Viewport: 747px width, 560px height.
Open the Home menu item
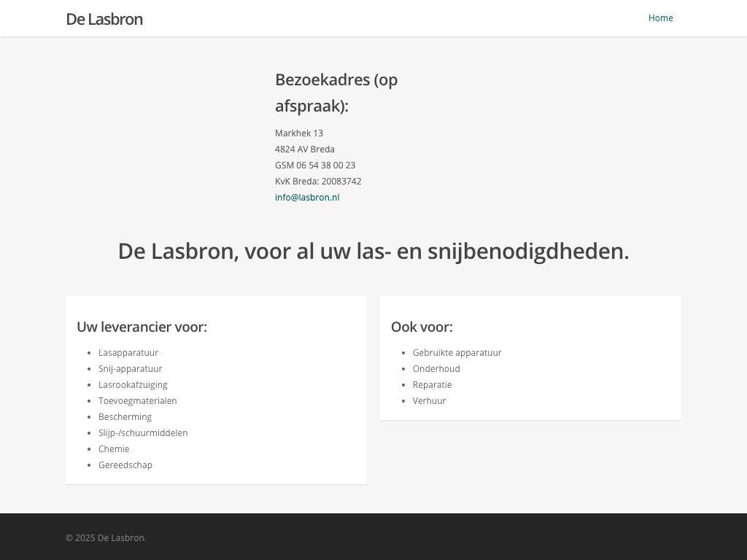pyautogui.click(x=660, y=18)
